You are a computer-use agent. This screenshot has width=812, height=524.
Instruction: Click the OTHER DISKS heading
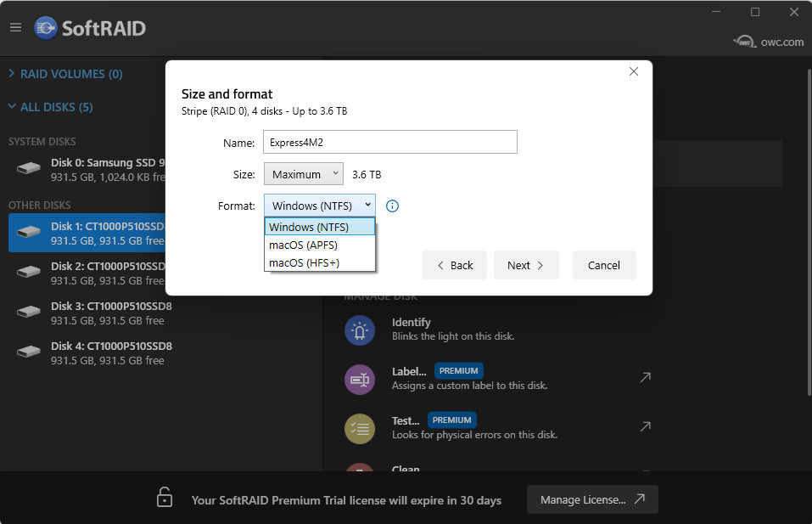(x=39, y=206)
